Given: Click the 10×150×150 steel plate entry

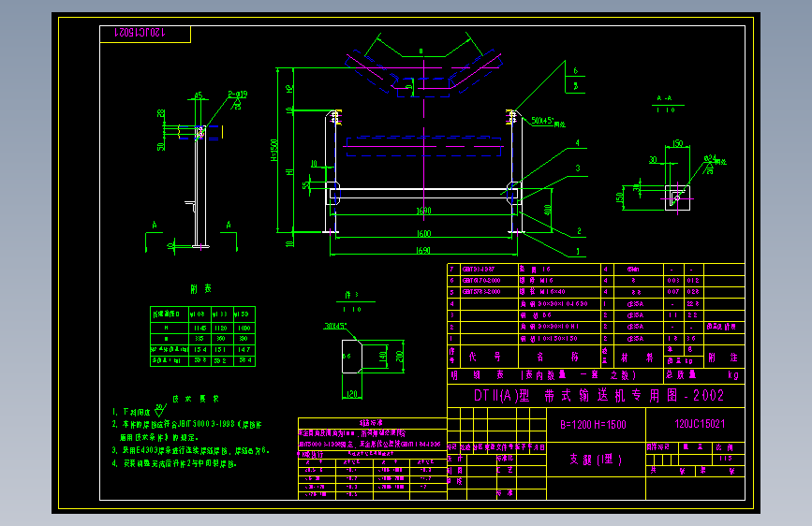Looking at the screenshot, I should coord(549,339).
